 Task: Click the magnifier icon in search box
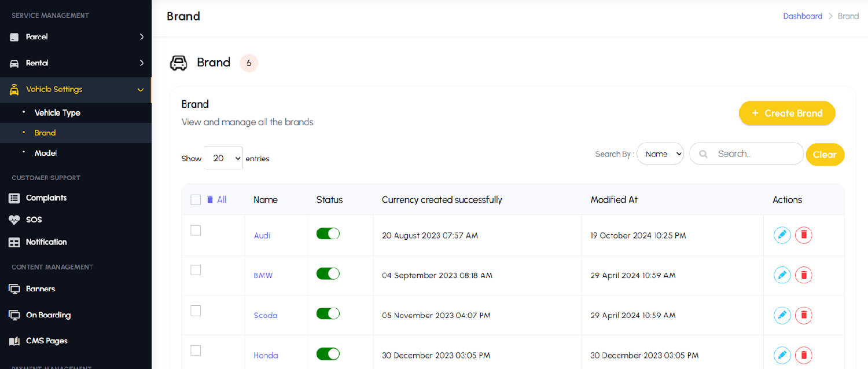(x=703, y=154)
